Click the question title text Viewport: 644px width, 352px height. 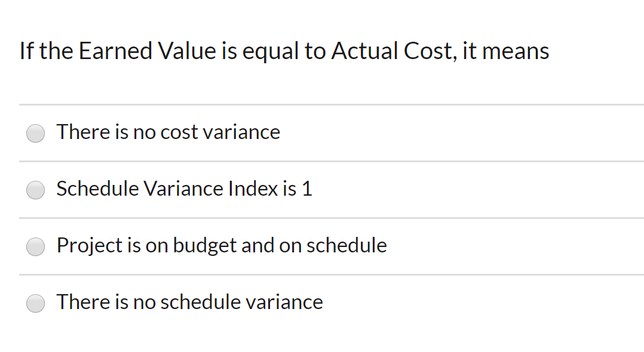[284, 51]
